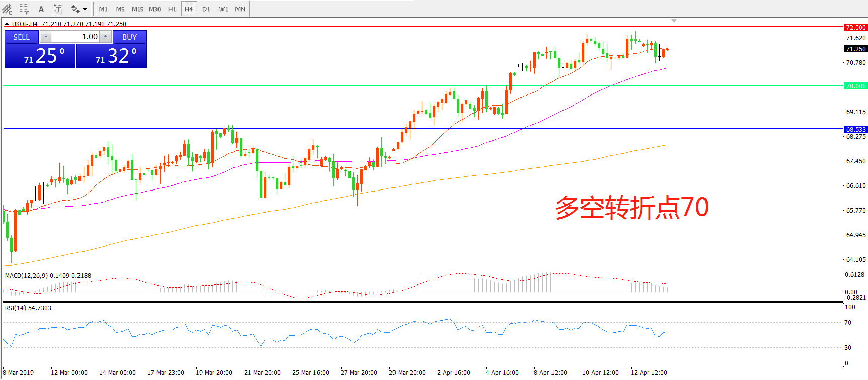The image size is (868, 380).
Task: Select the Text Label tool
Action: [x=58, y=9]
